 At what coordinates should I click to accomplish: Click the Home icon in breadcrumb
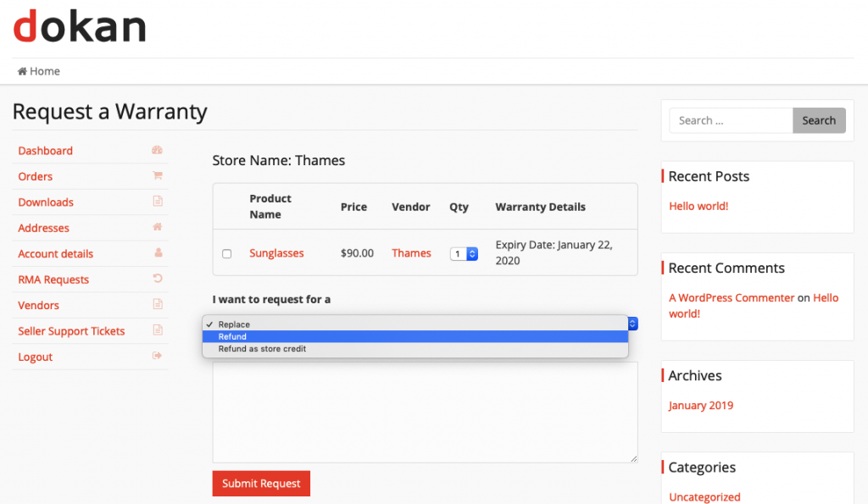pos(22,71)
